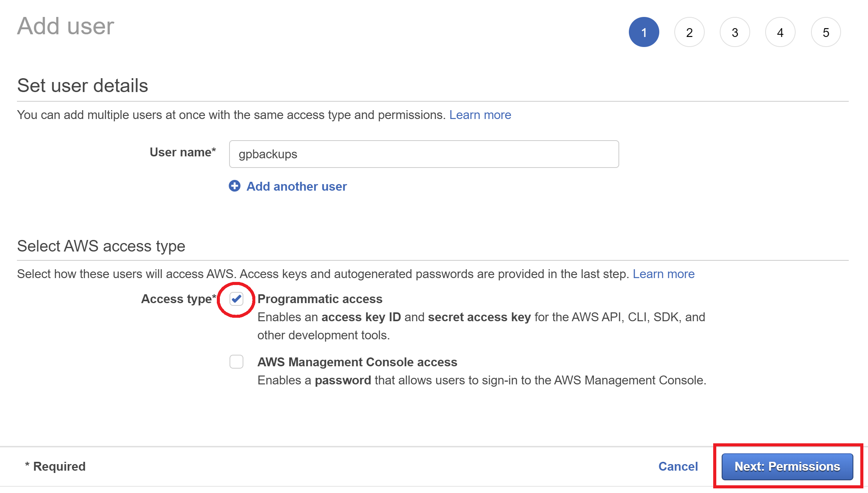The width and height of the screenshot is (868, 493).
Task: Click the Add user page title
Action: point(66,26)
